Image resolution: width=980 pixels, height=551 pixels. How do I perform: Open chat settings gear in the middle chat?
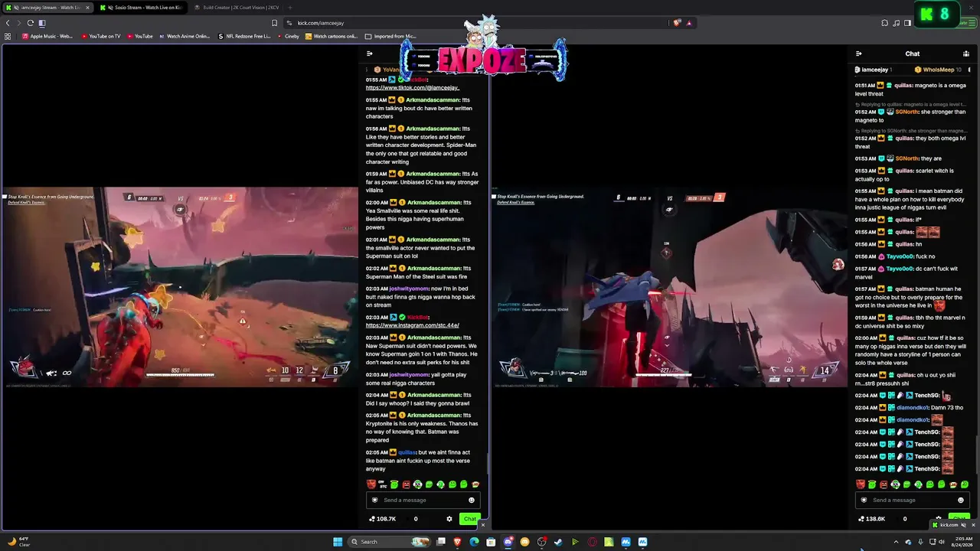coord(449,519)
